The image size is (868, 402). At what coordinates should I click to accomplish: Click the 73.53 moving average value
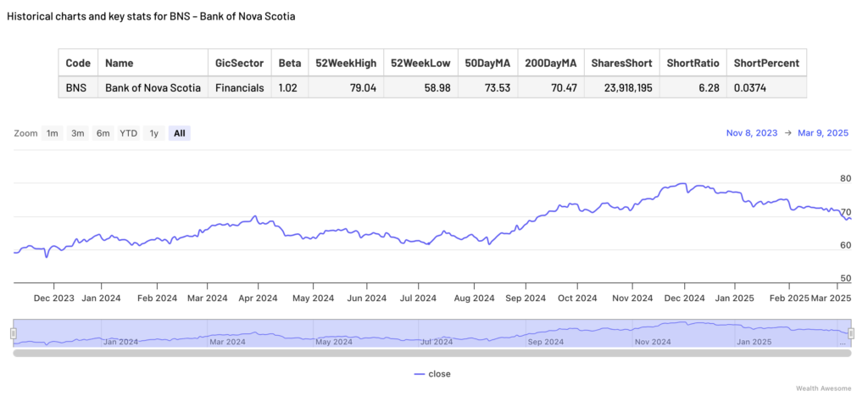tap(487, 87)
